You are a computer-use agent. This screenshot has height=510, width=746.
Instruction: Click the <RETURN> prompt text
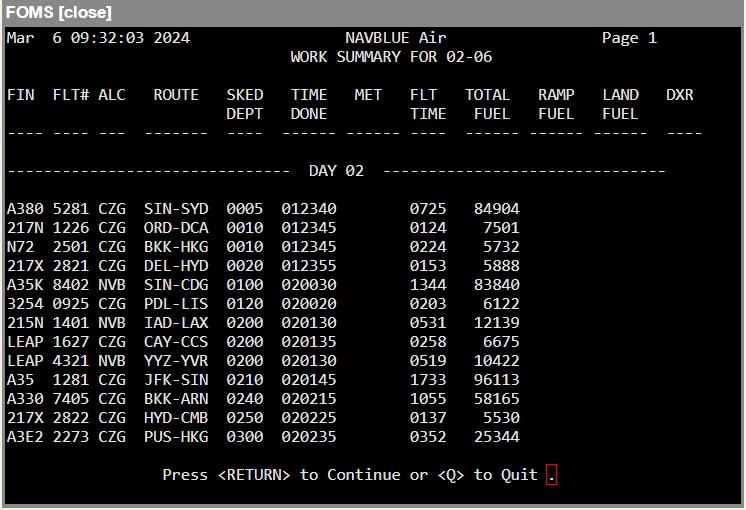point(254,475)
